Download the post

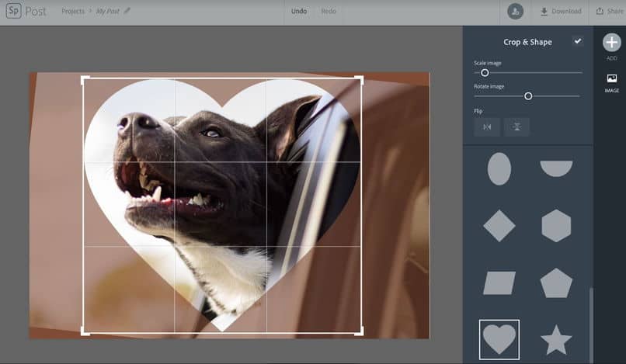click(x=561, y=11)
